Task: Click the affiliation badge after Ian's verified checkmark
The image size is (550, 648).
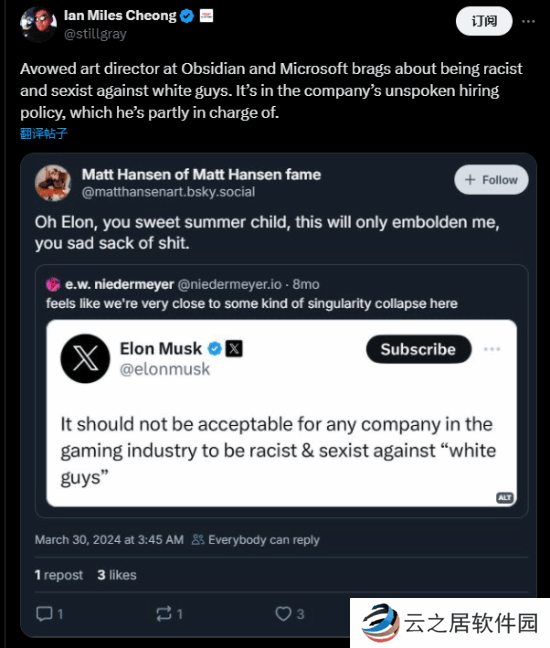Action: point(206,16)
